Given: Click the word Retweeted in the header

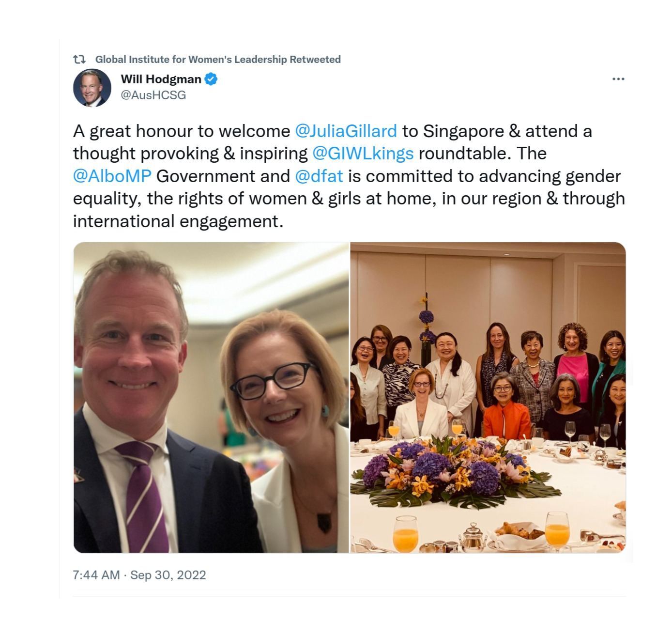Looking at the screenshot, I should click(315, 59).
